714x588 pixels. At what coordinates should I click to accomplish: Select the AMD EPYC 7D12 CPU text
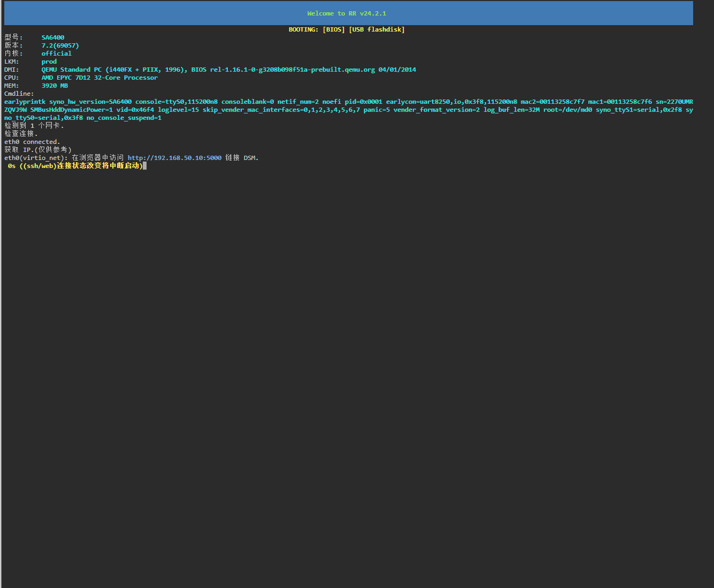tap(99, 78)
